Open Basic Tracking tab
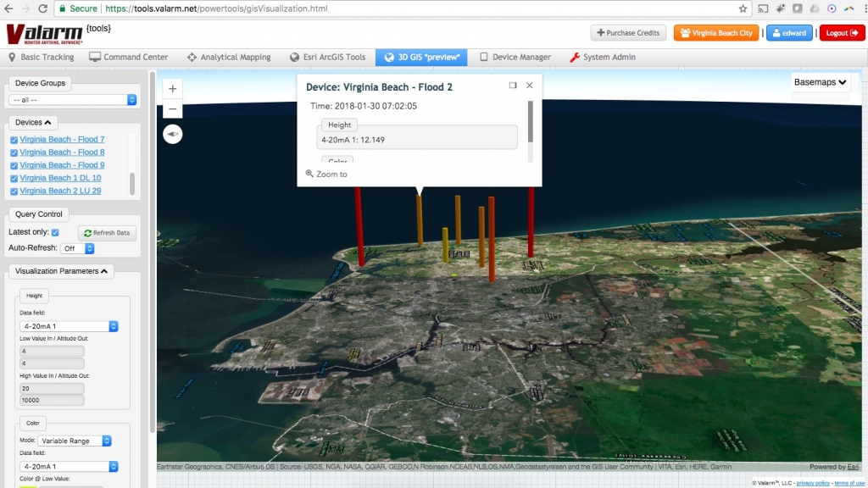The image size is (868, 488). coord(42,57)
